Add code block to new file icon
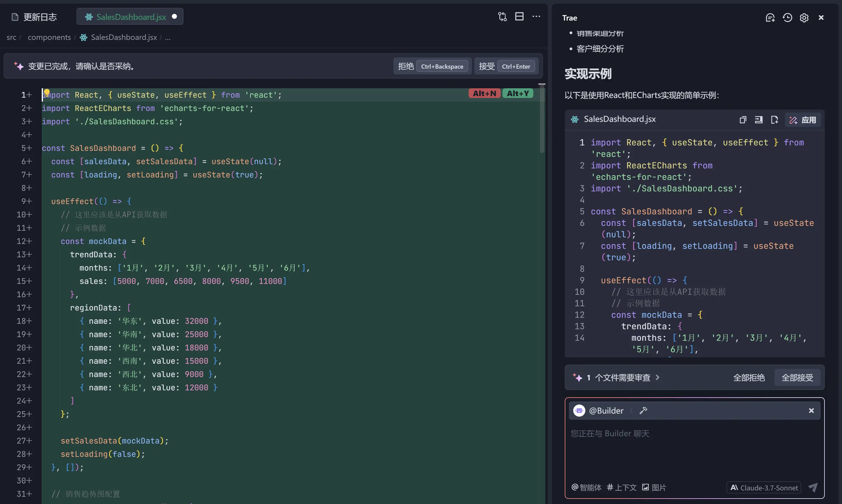The height and width of the screenshot is (504, 842). click(775, 120)
